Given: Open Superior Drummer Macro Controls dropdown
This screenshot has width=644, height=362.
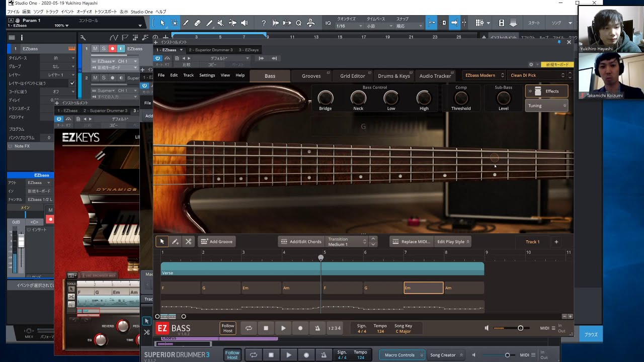Looking at the screenshot, I should click(401, 355).
